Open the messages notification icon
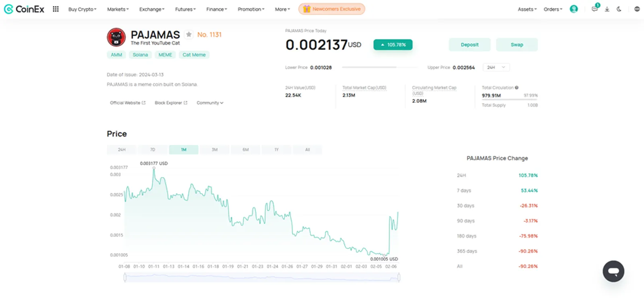The image size is (644, 298). [x=594, y=9]
